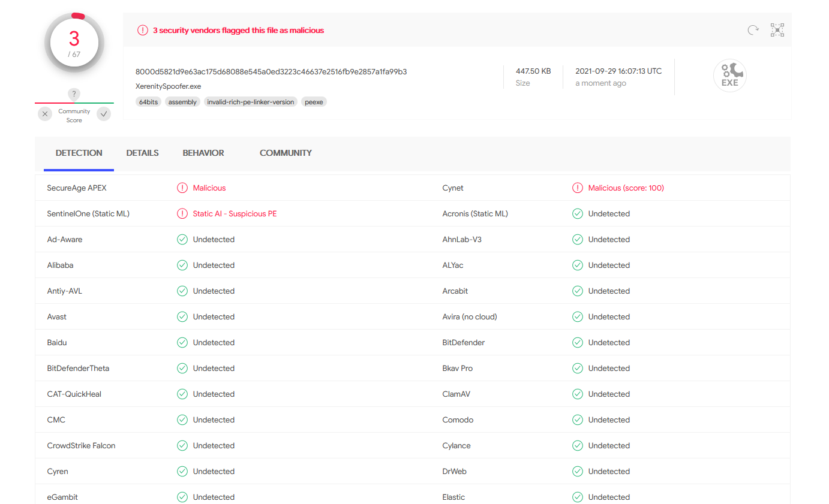Click the question mark icon under the detection score
Screen dimensions: 829x504
point(73,94)
